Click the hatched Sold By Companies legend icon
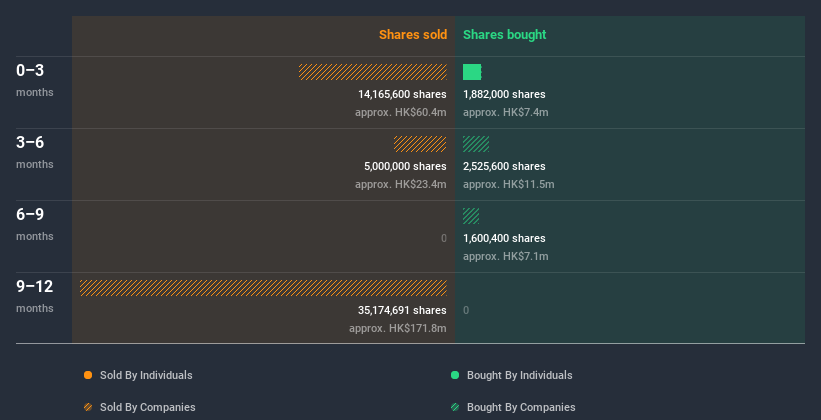The image size is (821, 420). coord(88,407)
